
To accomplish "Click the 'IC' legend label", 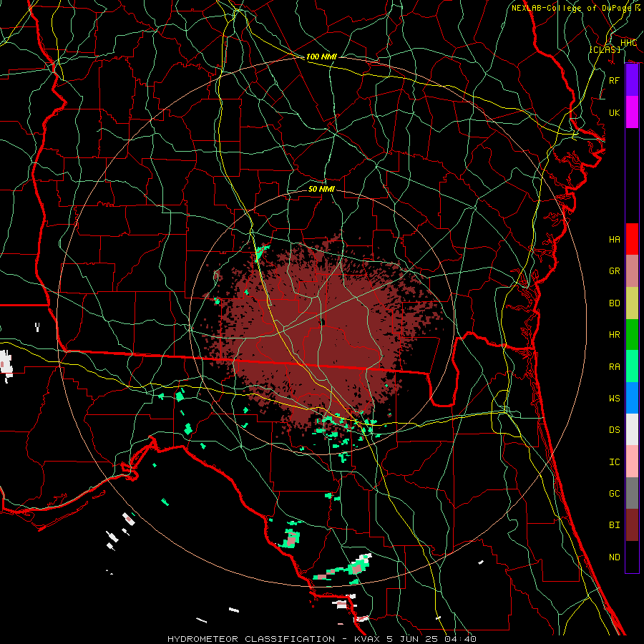I will pyautogui.click(x=615, y=462).
